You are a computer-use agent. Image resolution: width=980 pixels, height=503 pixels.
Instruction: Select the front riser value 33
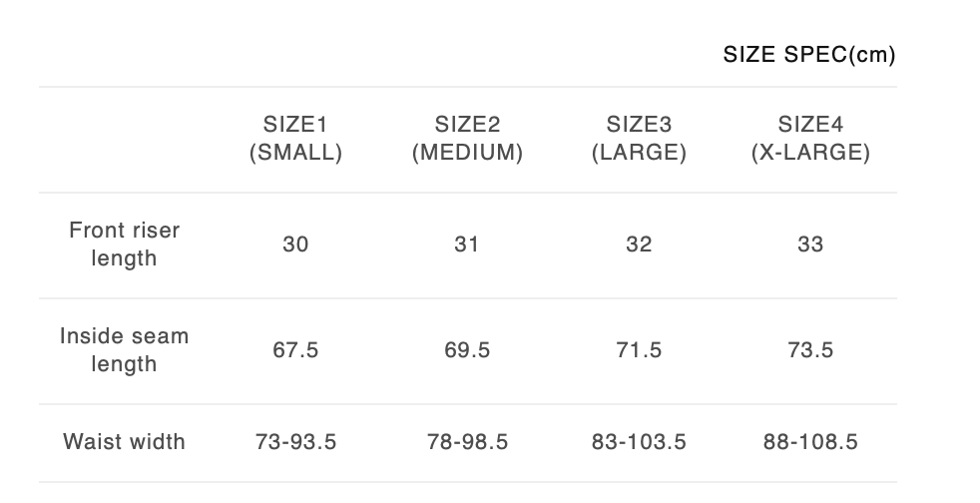(x=810, y=245)
